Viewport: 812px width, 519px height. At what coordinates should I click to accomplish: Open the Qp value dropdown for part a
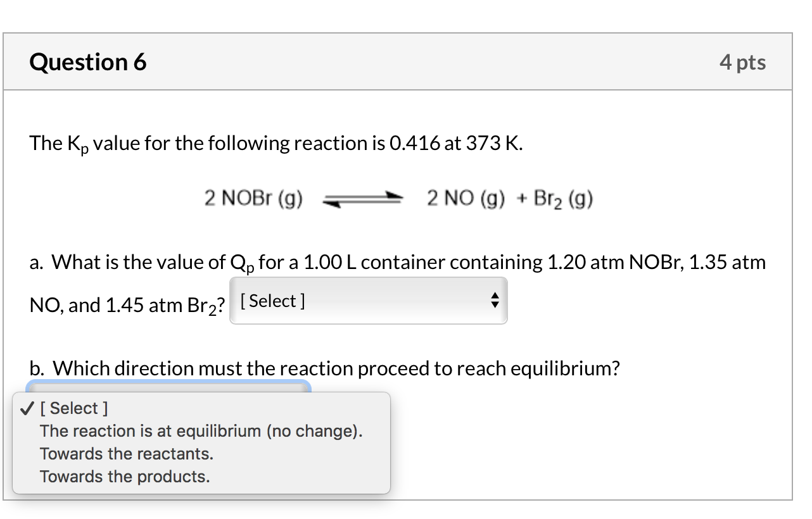click(369, 301)
